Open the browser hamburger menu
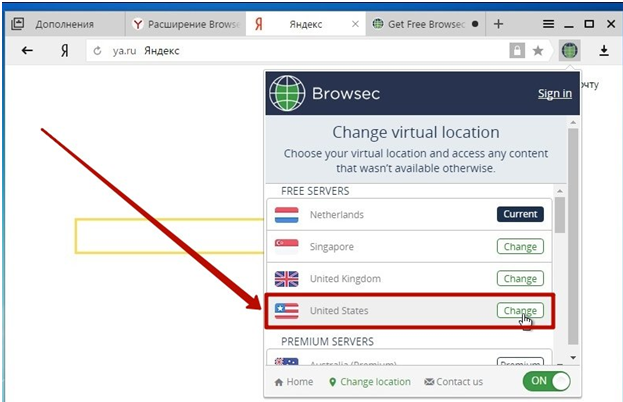The height and width of the screenshot is (402, 623). [x=548, y=24]
